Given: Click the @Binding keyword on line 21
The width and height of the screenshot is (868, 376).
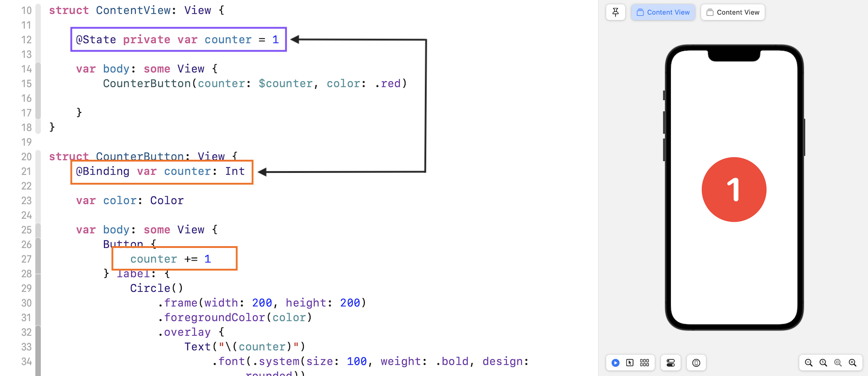Looking at the screenshot, I should (x=103, y=171).
